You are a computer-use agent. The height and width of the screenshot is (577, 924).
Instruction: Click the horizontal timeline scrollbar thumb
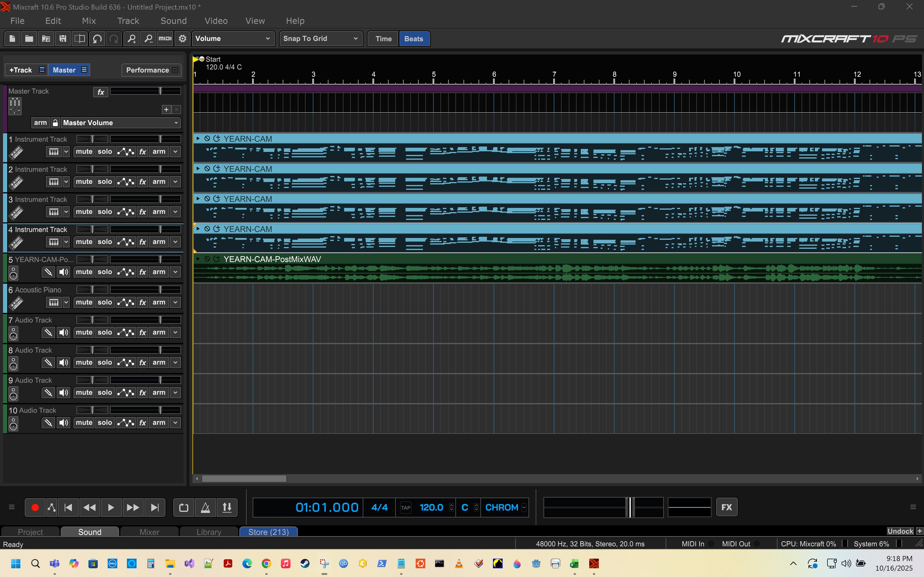244,479
